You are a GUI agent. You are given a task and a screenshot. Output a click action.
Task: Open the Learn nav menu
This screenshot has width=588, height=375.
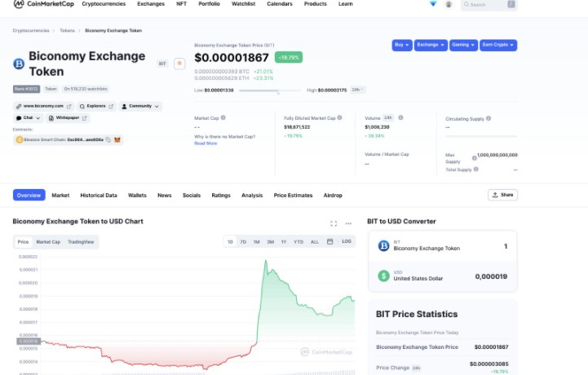click(x=345, y=4)
